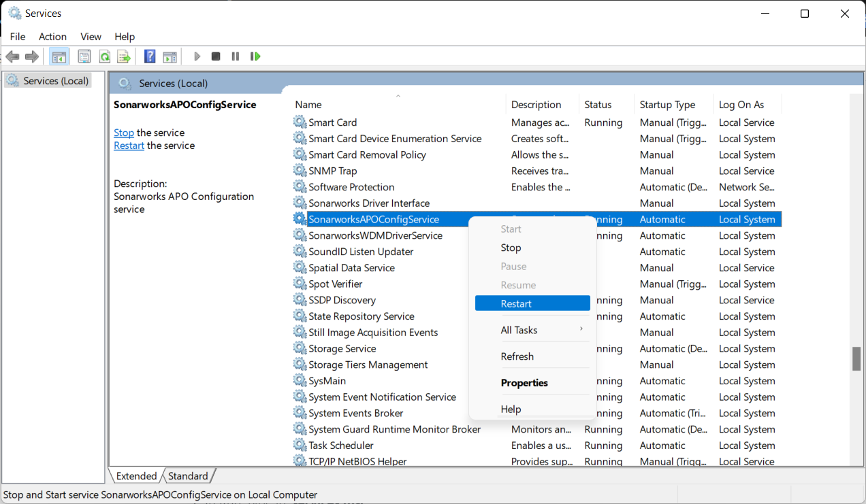Image resolution: width=866 pixels, height=504 pixels.
Task: Click the Forward arrow toolbar icon
Action: pos(31,56)
